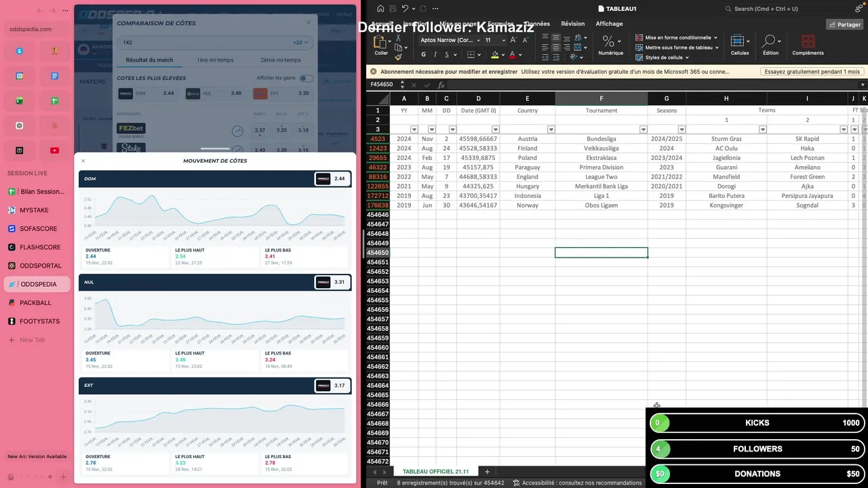The width and height of the screenshot is (868, 488).
Task: Open the Compléments add-ins icon
Action: point(808,45)
